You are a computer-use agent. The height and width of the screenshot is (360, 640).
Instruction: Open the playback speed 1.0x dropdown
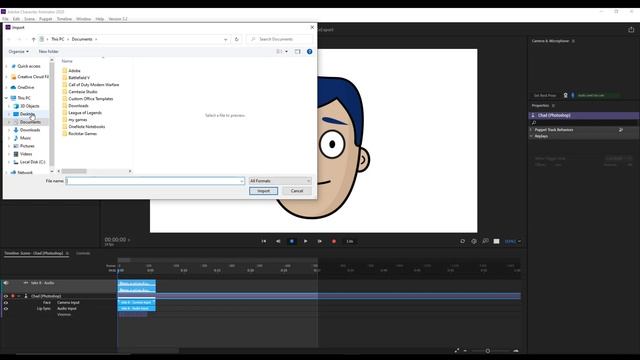[350, 241]
